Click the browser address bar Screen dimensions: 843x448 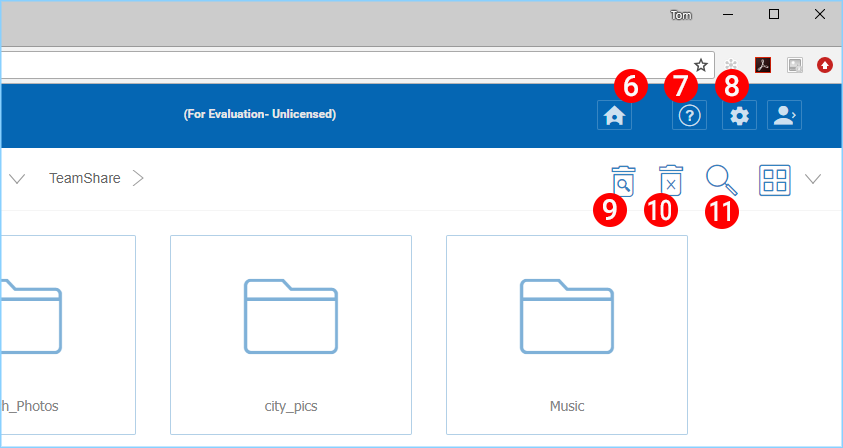pyautogui.click(x=357, y=66)
